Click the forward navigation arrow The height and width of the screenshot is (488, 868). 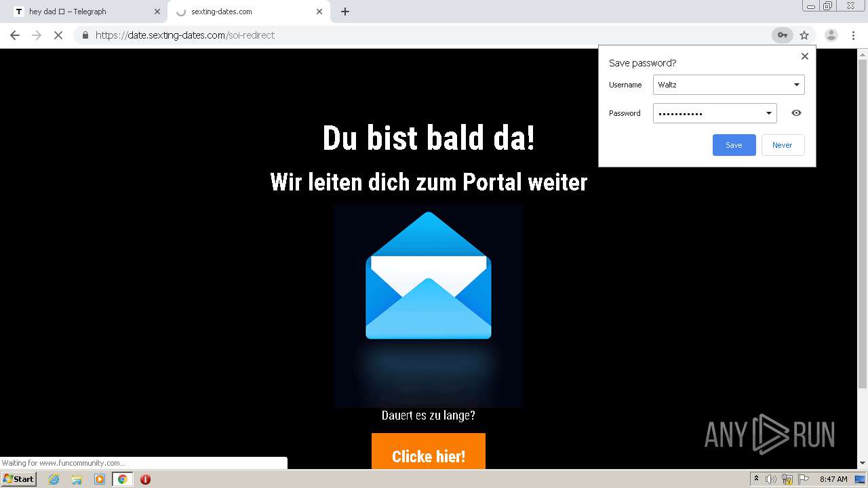(37, 35)
